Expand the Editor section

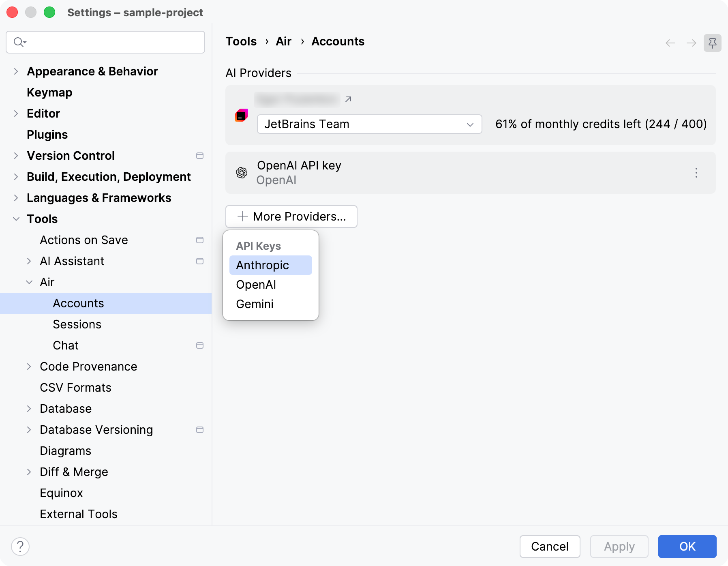16,114
